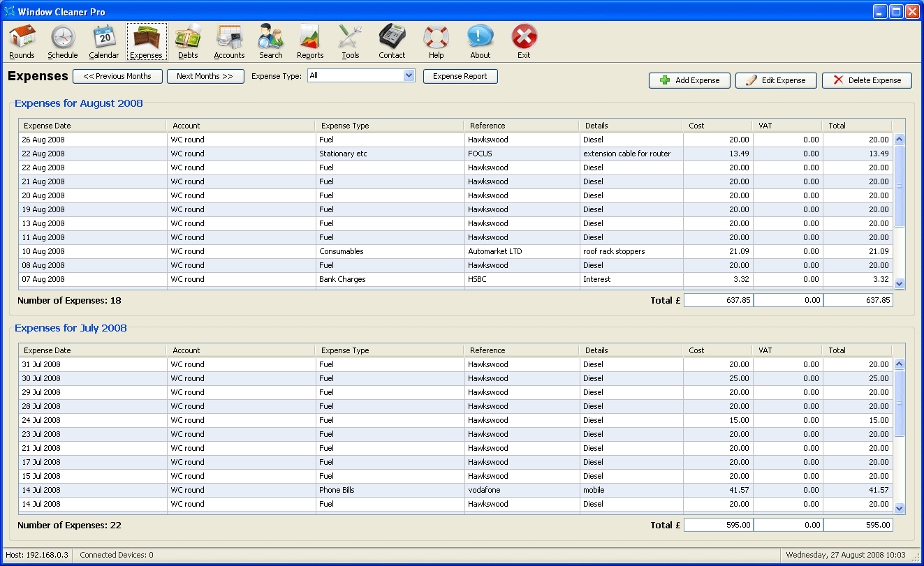This screenshot has height=566, width=924.
Task: Expand the Expense Type dropdown
Action: (409, 76)
